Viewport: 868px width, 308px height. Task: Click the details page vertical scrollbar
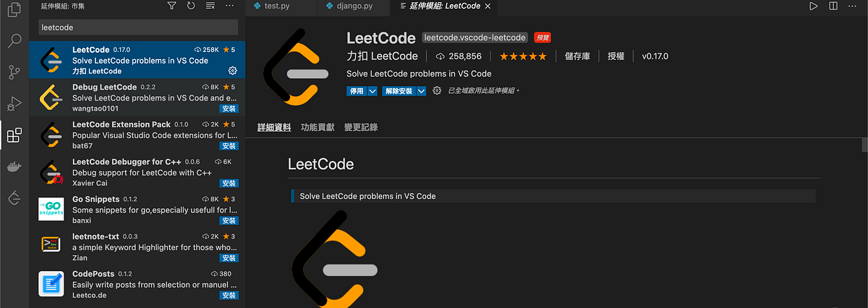pyautogui.click(x=864, y=144)
